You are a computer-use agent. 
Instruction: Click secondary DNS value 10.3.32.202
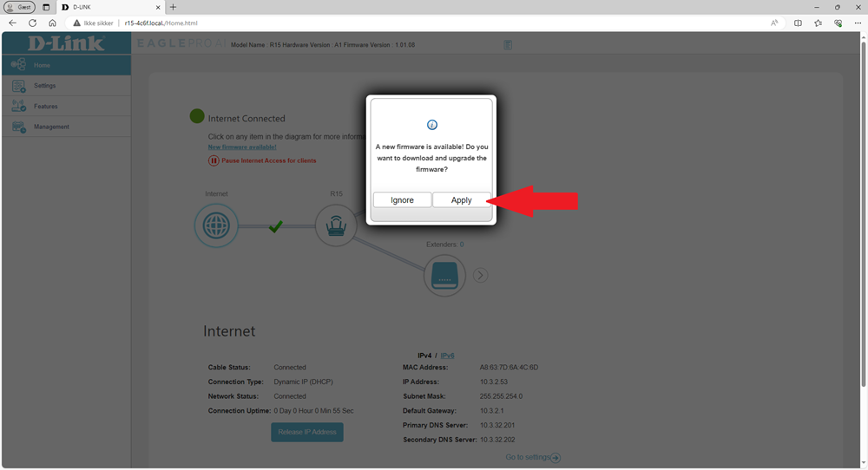[497, 440]
